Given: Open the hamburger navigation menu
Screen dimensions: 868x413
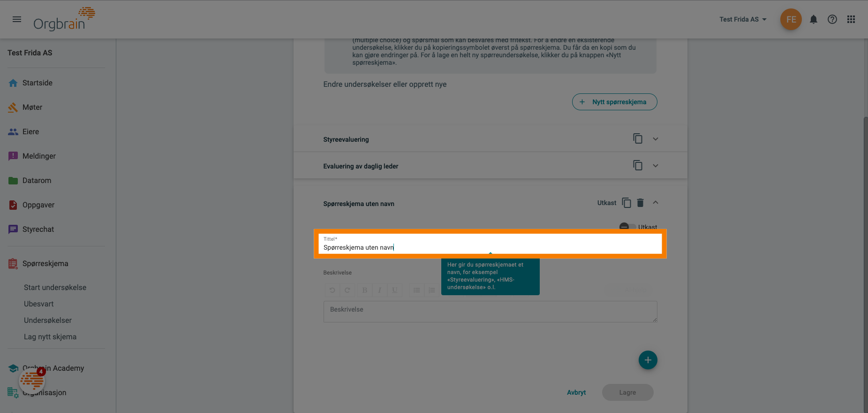Looking at the screenshot, I should point(17,19).
